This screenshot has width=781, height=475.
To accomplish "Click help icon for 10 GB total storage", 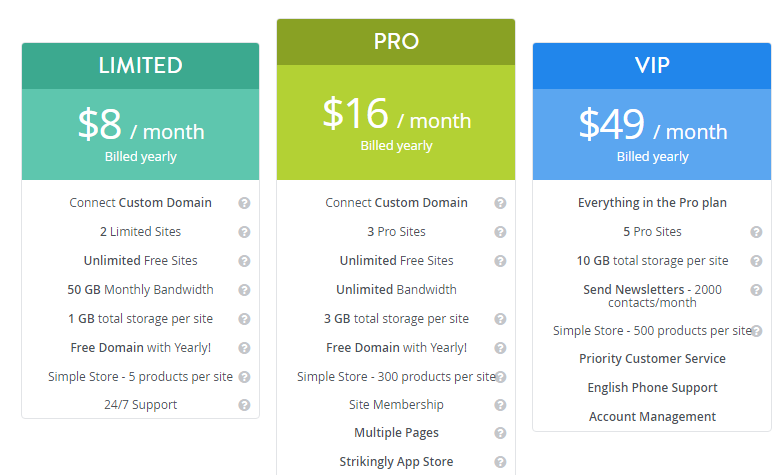I will click(756, 261).
